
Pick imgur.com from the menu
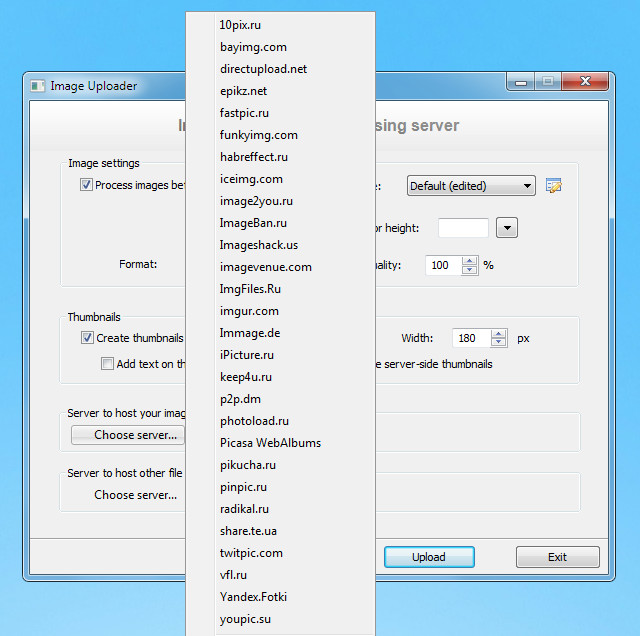coord(280,311)
